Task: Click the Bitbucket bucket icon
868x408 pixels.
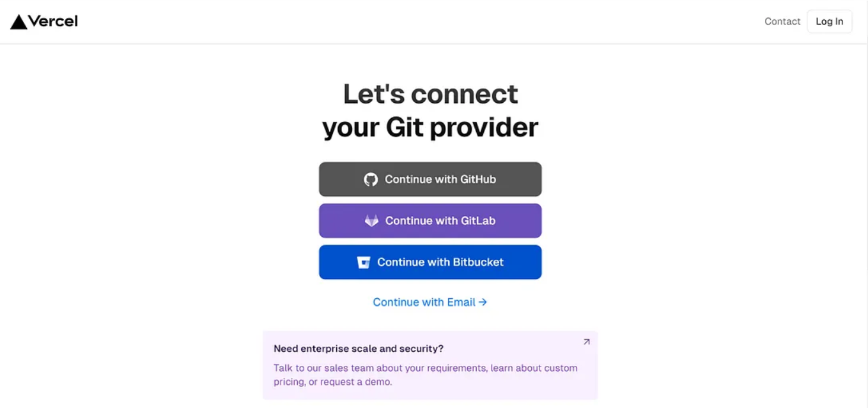Action: (363, 262)
